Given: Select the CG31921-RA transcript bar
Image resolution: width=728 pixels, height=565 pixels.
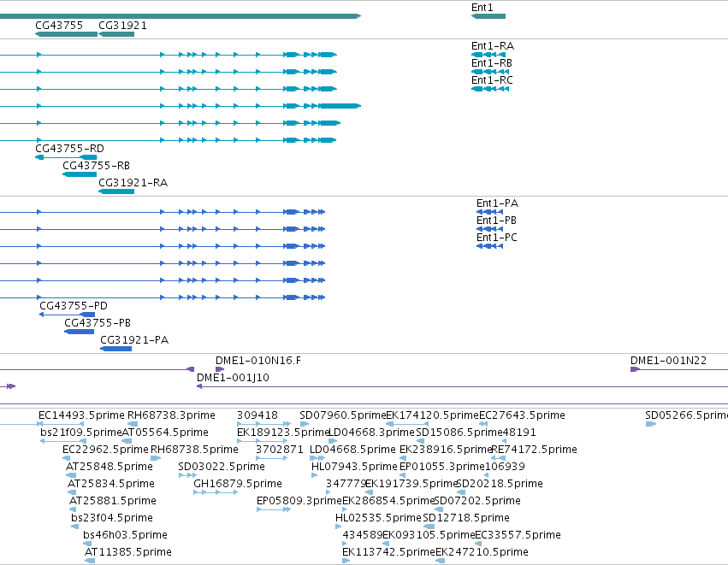Looking at the screenshot, I should coord(116,191).
